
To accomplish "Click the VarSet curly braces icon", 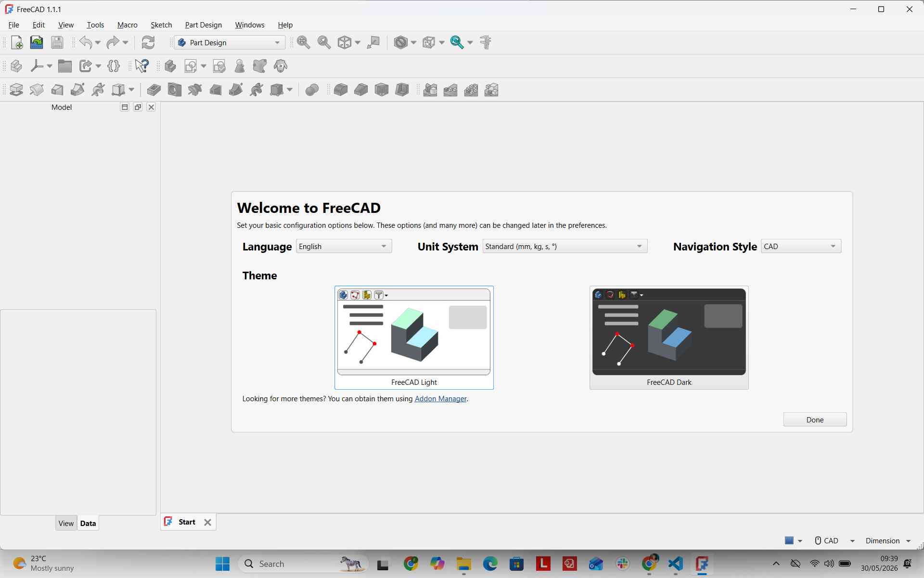I will point(114,66).
